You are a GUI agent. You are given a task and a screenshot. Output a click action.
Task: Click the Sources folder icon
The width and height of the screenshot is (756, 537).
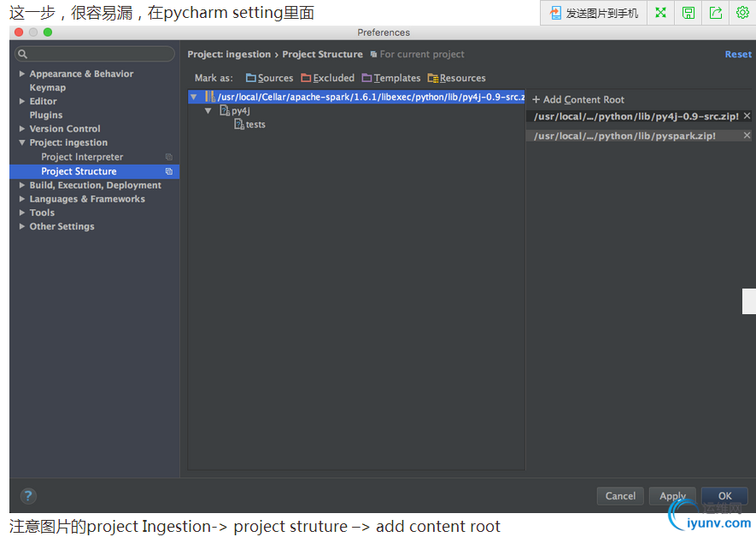(x=250, y=78)
